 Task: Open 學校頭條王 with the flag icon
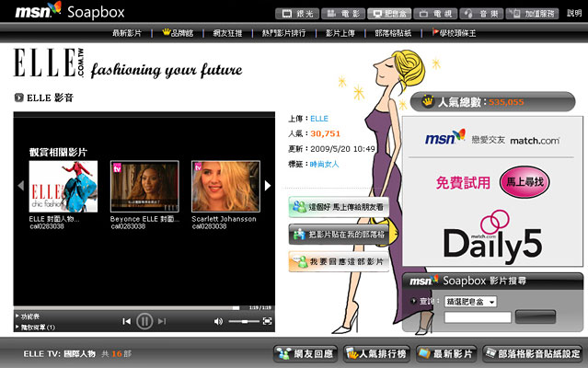[x=455, y=33]
